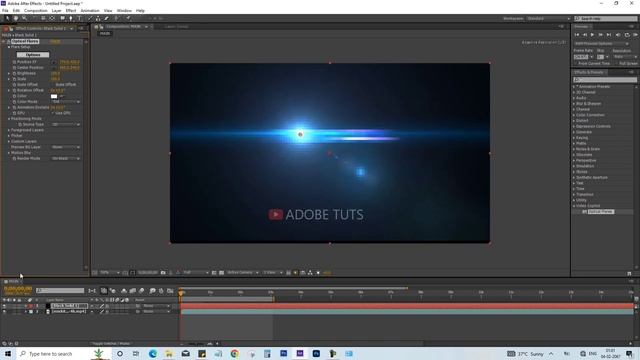Open the Preview BG Layer dropdown
This screenshot has height=360, width=640.
[66, 147]
